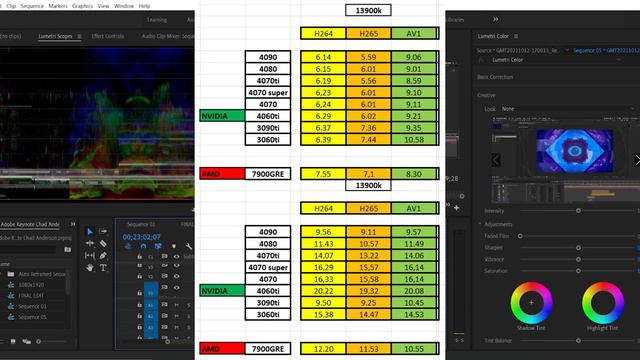Switch to the Libraries workspace
Image resolution: width=640 pixels, height=360 pixels.
(454, 20)
